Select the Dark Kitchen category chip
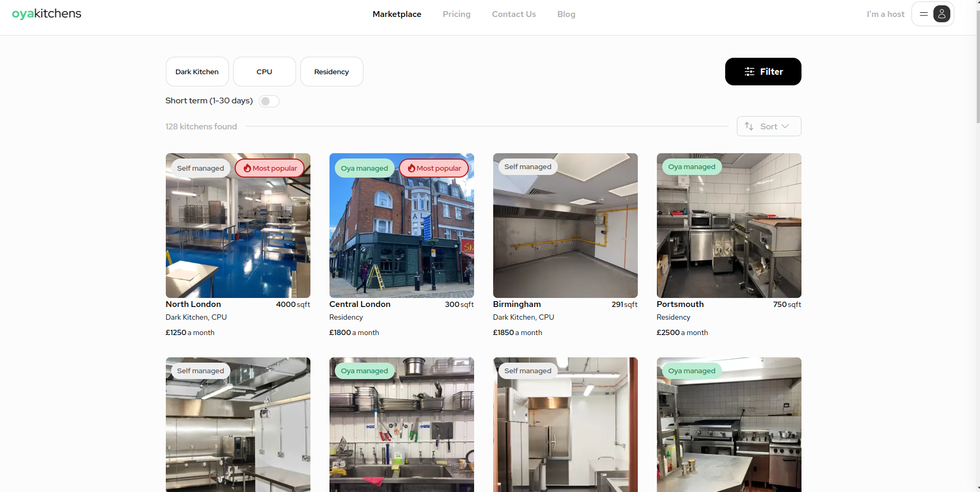The width and height of the screenshot is (980, 492). pos(197,72)
